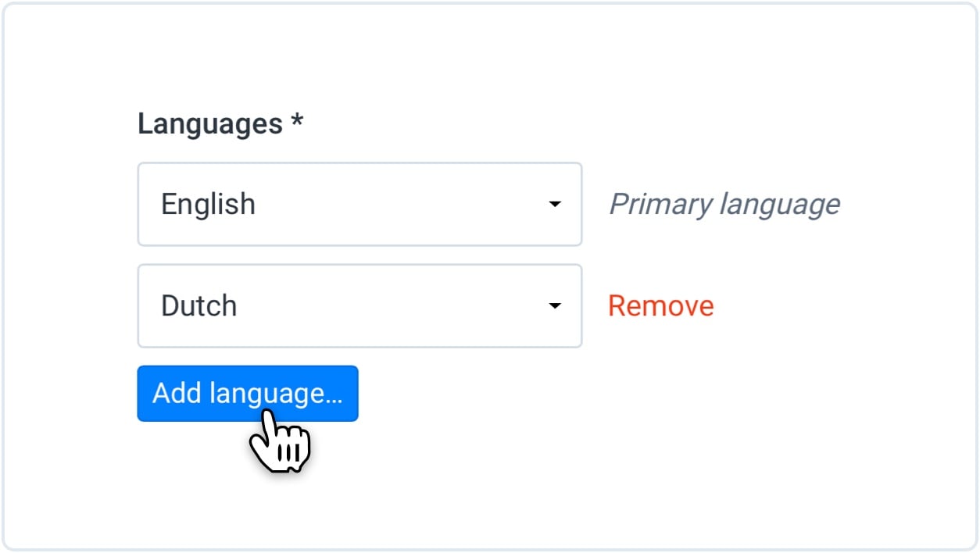Remove the Dutch language
This screenshot has width=980, height=553.
(660, 305)
